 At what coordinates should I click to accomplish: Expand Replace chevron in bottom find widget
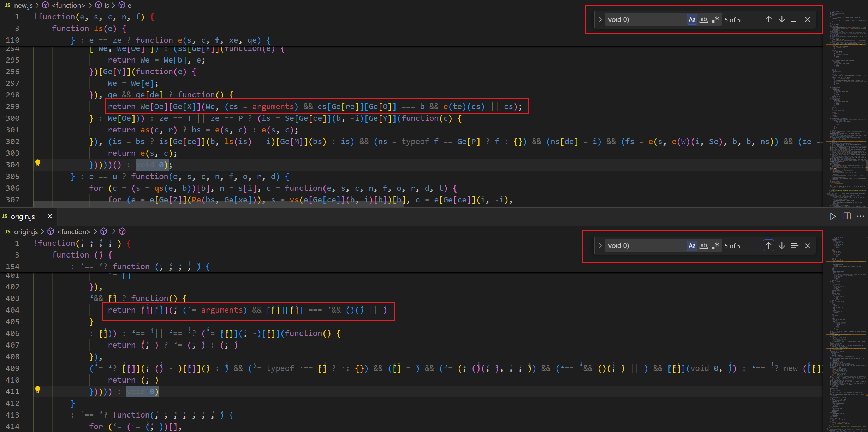click(600, 245)
